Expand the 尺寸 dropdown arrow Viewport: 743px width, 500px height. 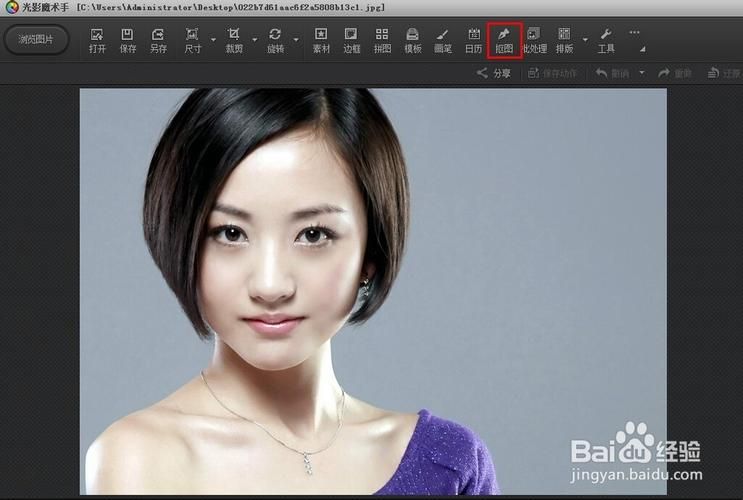point(213,40)
